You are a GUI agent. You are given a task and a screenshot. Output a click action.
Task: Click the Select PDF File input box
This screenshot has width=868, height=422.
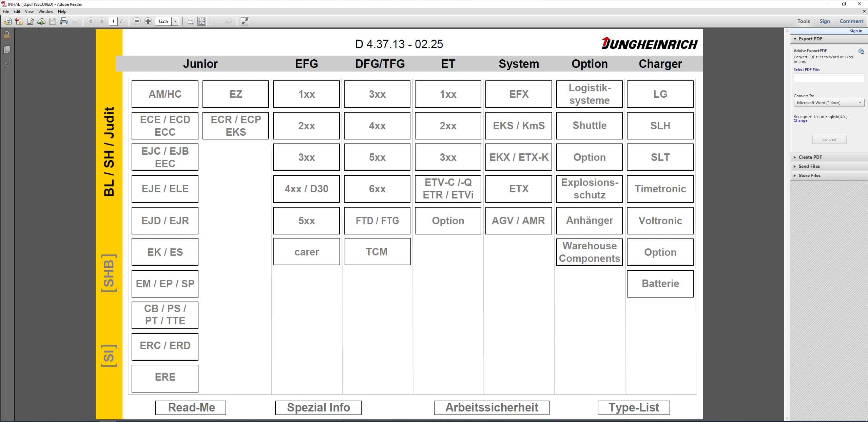[x=829, y=78]
